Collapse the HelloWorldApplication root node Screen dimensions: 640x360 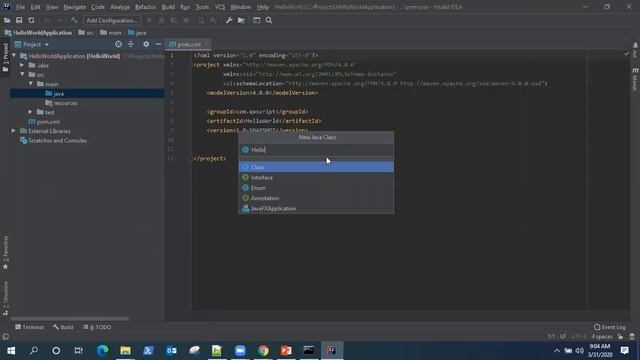14,56
